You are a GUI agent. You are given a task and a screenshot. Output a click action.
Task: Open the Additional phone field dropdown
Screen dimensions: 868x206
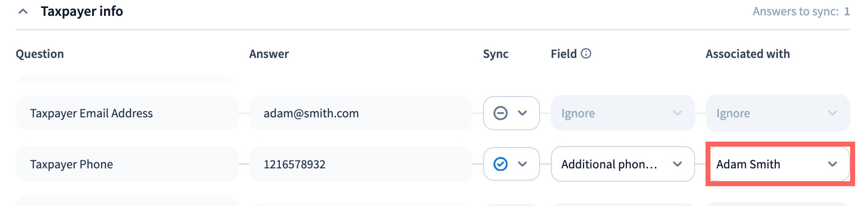click(622, 164)
